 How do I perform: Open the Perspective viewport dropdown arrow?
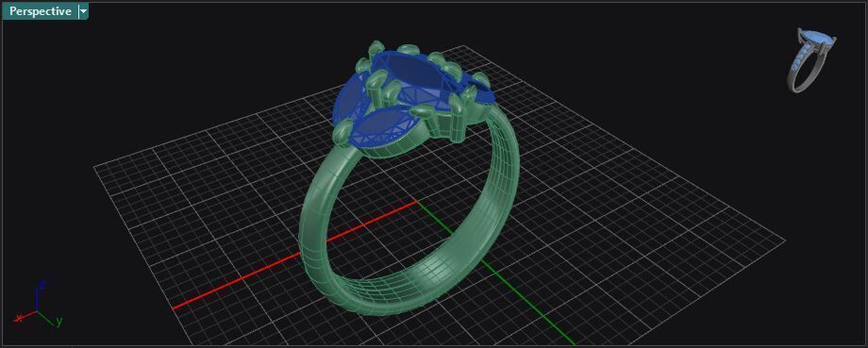coord(83,11)
